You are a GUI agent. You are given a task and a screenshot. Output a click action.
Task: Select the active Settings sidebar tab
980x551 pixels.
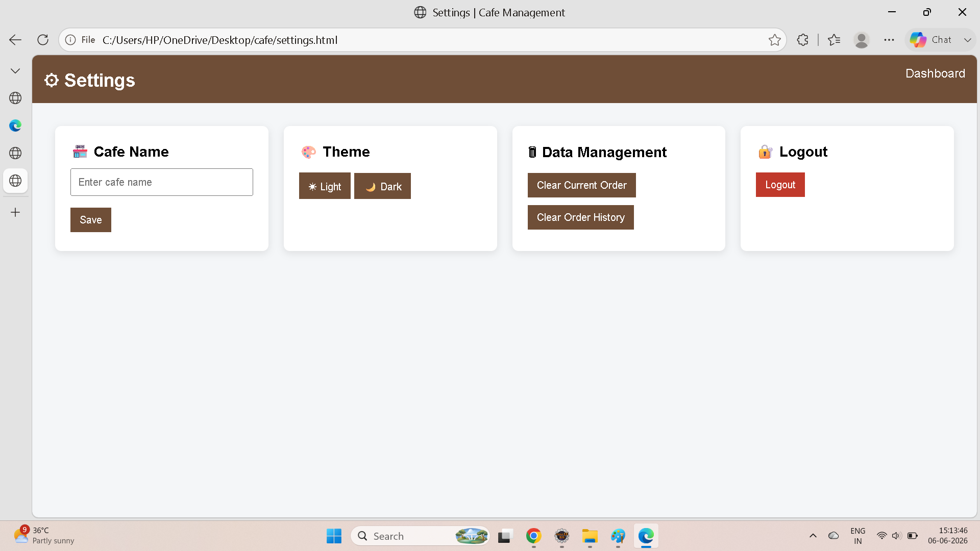pyautogui.click(x=15, y=181)
